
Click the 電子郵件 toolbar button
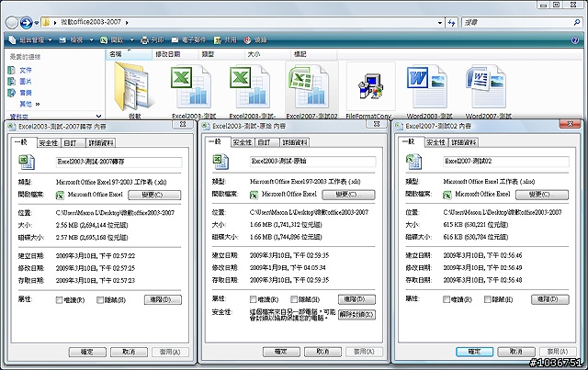189,39
